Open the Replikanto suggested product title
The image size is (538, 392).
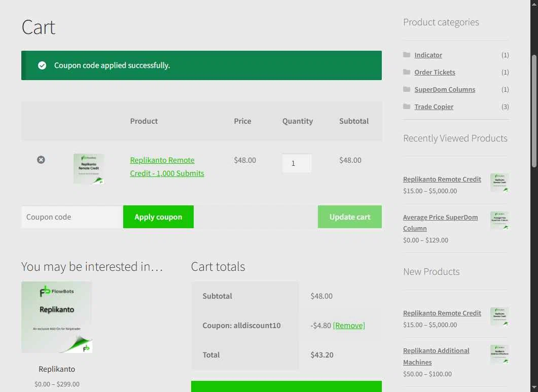[57, 369]
